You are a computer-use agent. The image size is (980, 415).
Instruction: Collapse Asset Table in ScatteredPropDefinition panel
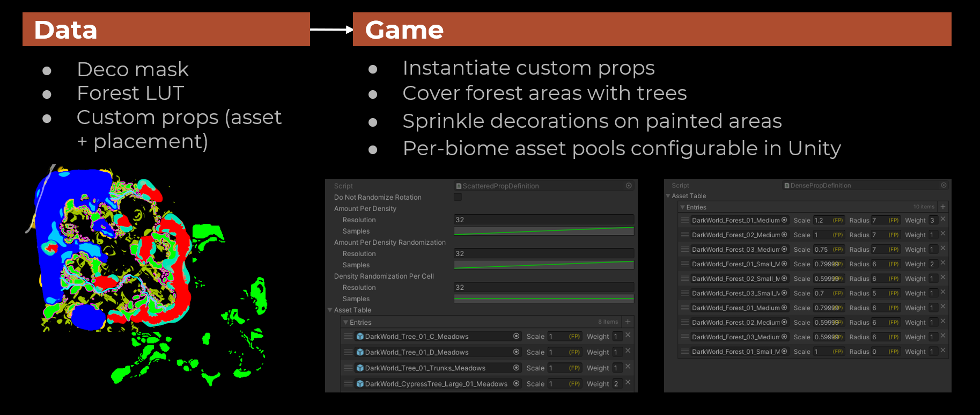[x=330, y=310]
